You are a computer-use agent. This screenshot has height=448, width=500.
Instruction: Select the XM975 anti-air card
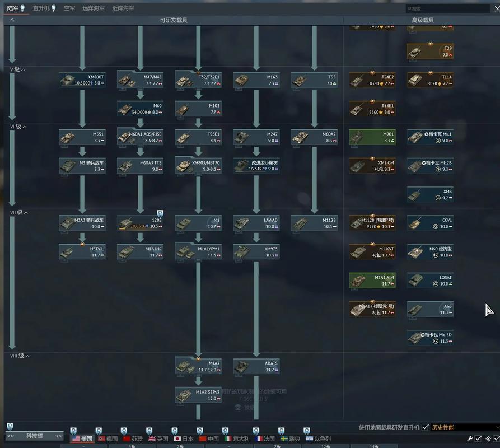(256, 251)
